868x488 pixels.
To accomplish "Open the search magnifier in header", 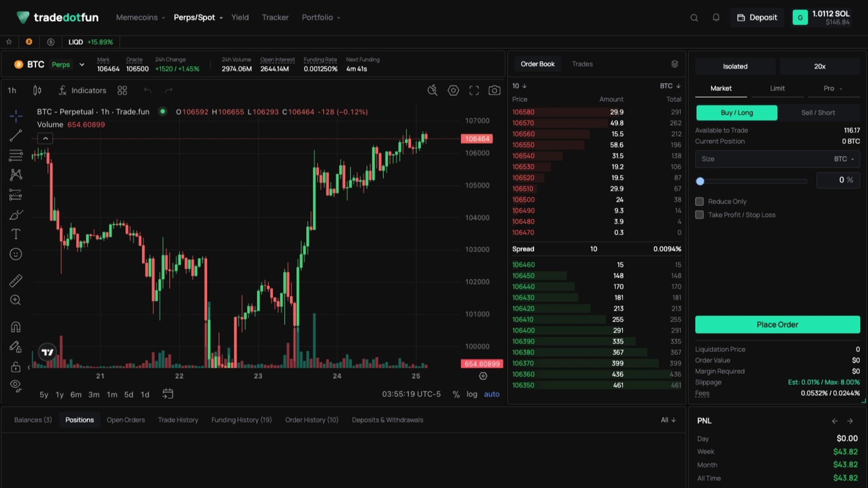I will (694, 18).
